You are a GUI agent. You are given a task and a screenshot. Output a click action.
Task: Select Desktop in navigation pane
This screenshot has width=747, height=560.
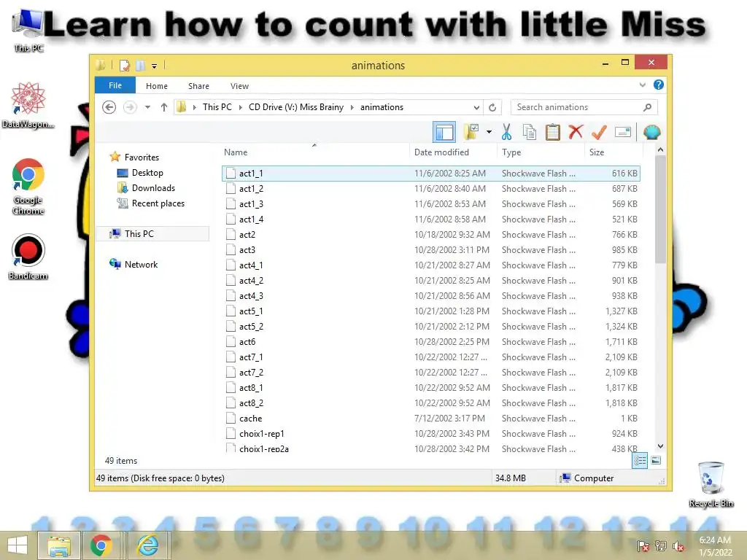(147, 173)
